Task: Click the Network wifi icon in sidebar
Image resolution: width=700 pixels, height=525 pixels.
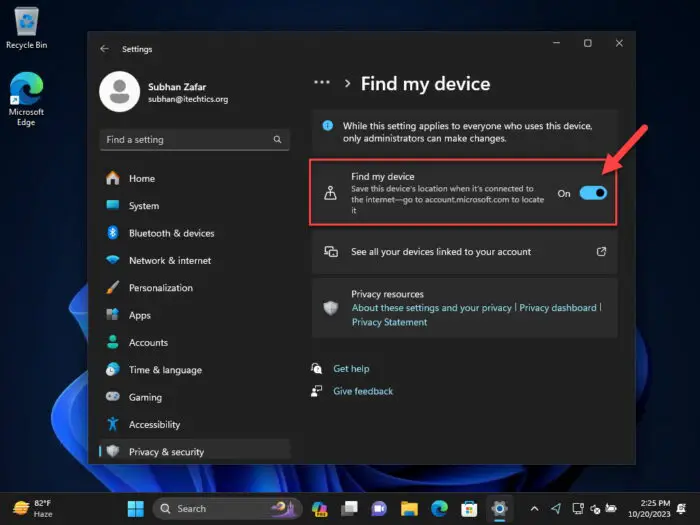Action: [x=112, y=259]
